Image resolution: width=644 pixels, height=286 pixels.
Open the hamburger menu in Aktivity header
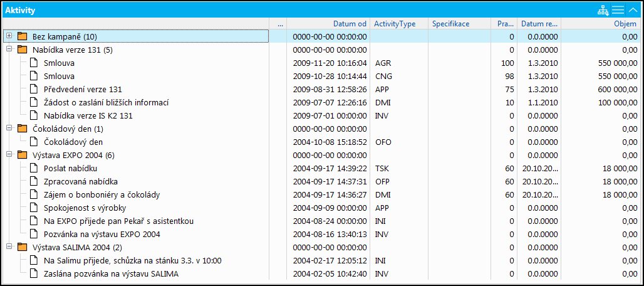pos(618,10)
